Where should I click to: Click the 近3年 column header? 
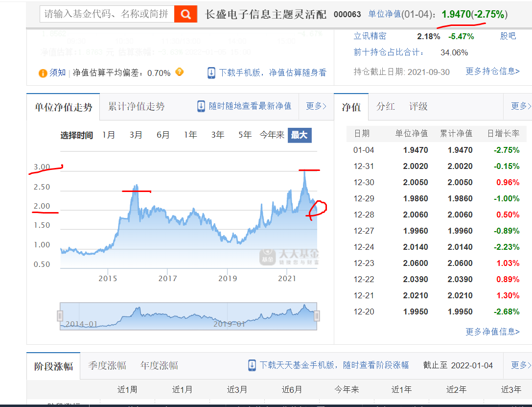click(511, 389)
